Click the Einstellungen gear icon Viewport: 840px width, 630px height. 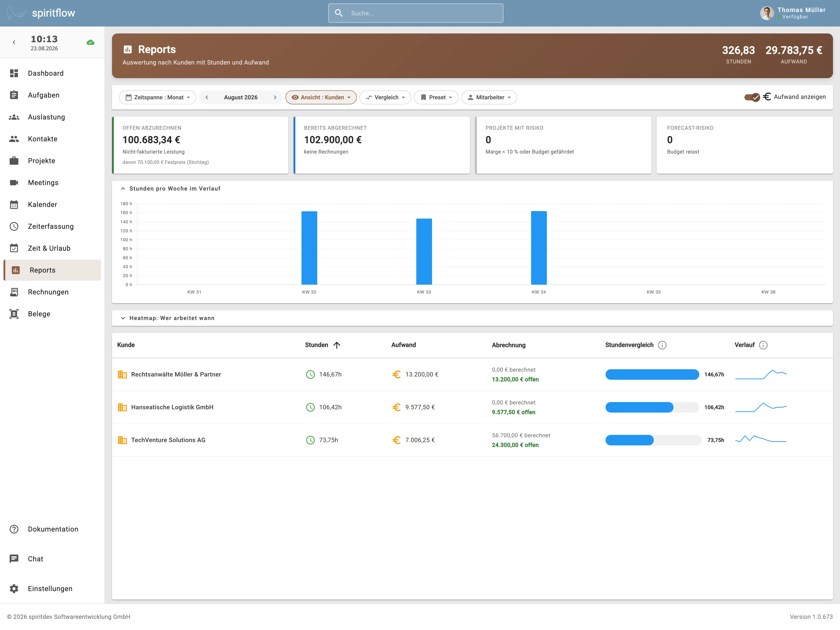tap(14, 589)
